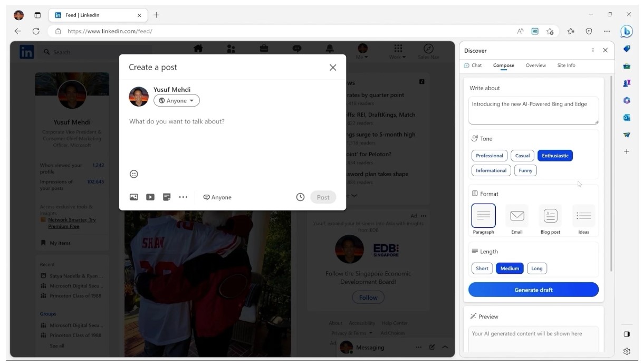Select the Feed | LinkedIn browser tab
643x364 pixels.
click(x=98, y=15)
